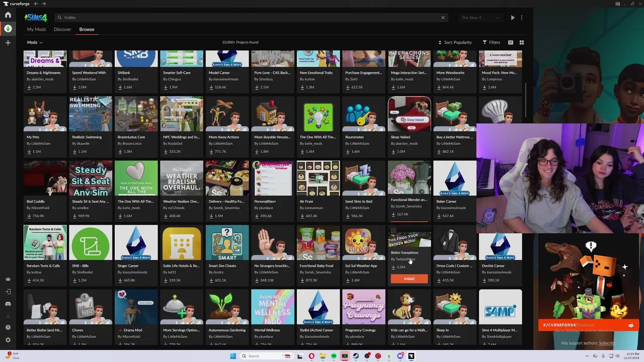Launch the game with the play icon
Viewport: 644px width, 362px height.
pyautogui.click(x=513, y=18)
